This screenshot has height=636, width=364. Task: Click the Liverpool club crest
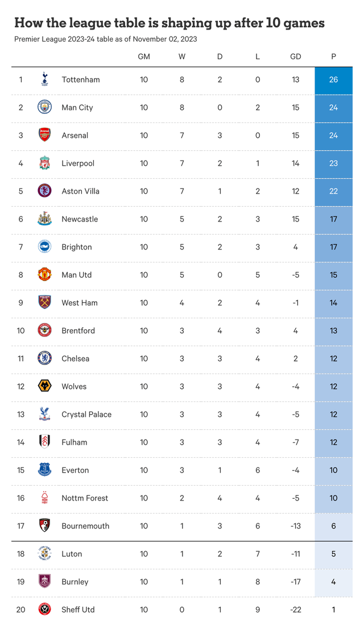[x=44, y=163]
